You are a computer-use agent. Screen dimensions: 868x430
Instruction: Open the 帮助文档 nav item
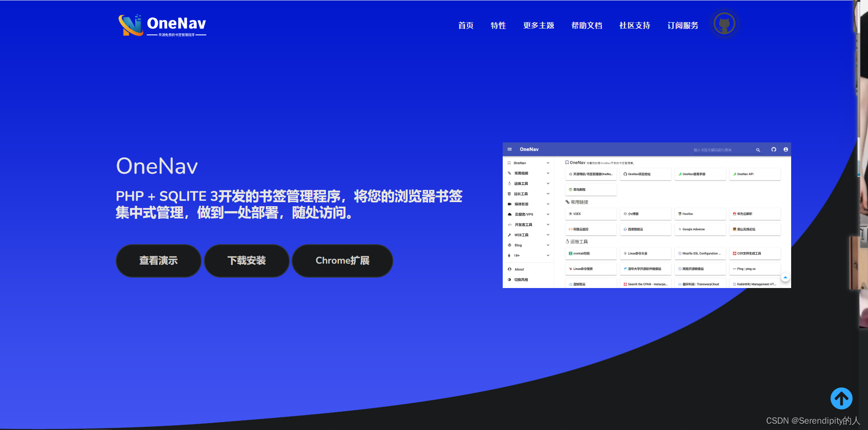(x=587, y=25)
